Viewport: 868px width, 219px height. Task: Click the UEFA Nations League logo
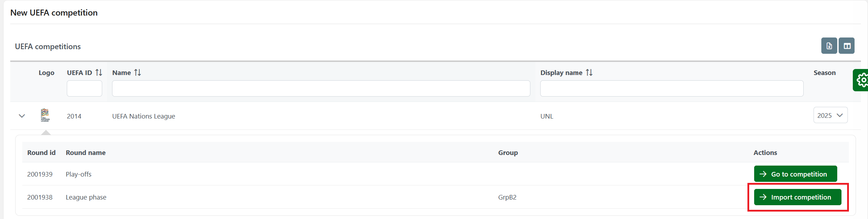(45, 115)
